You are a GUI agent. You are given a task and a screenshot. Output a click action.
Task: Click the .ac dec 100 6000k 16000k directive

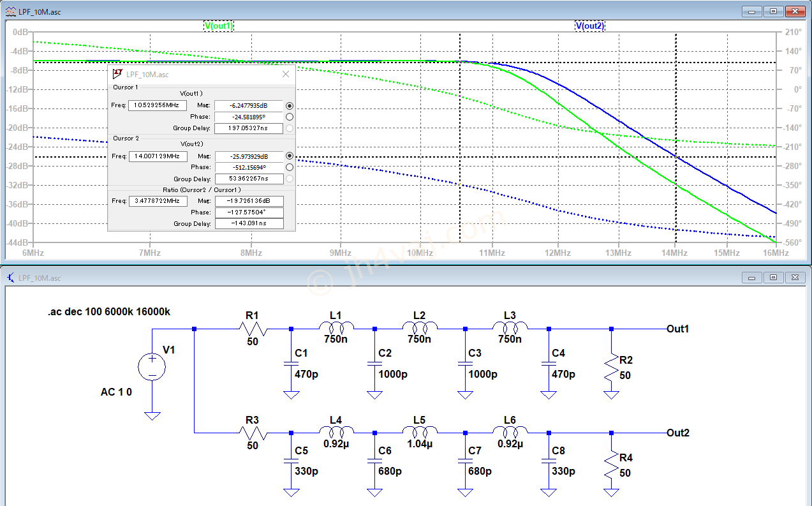(108, 311)
